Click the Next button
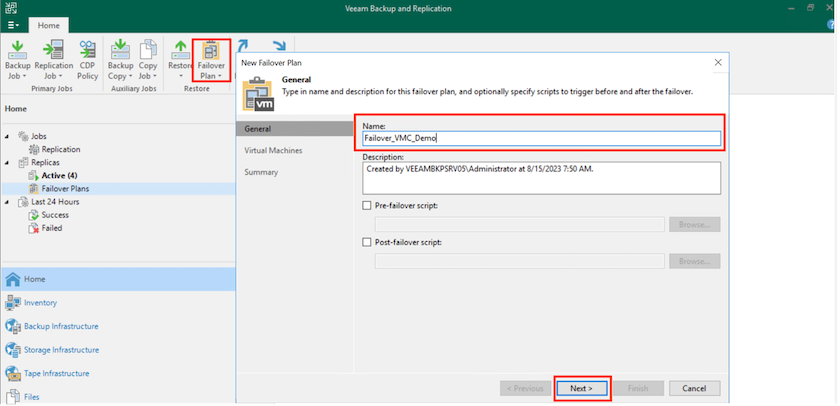This screenshot has height=406, width=840. 582,388
